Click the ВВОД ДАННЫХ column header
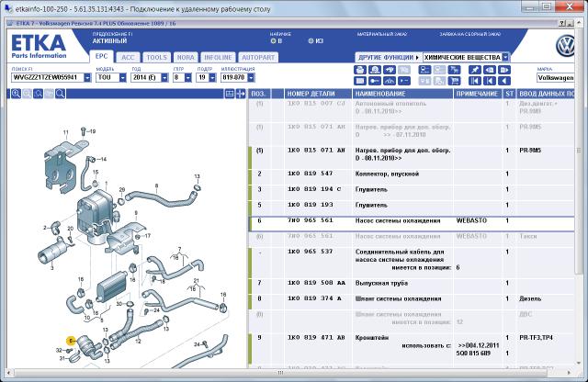Image resolution: width=588 pixels, height=382 pixels. click(x=546, y=94)
